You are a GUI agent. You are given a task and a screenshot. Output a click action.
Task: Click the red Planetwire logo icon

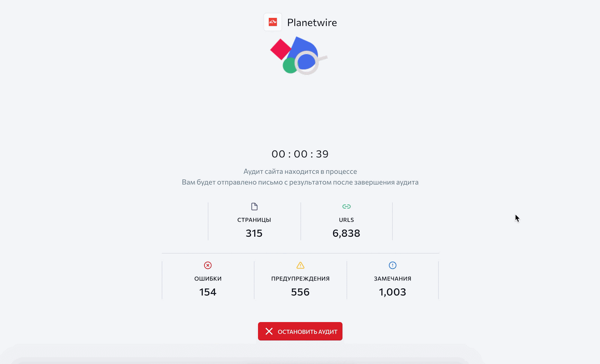coord(273,22)
